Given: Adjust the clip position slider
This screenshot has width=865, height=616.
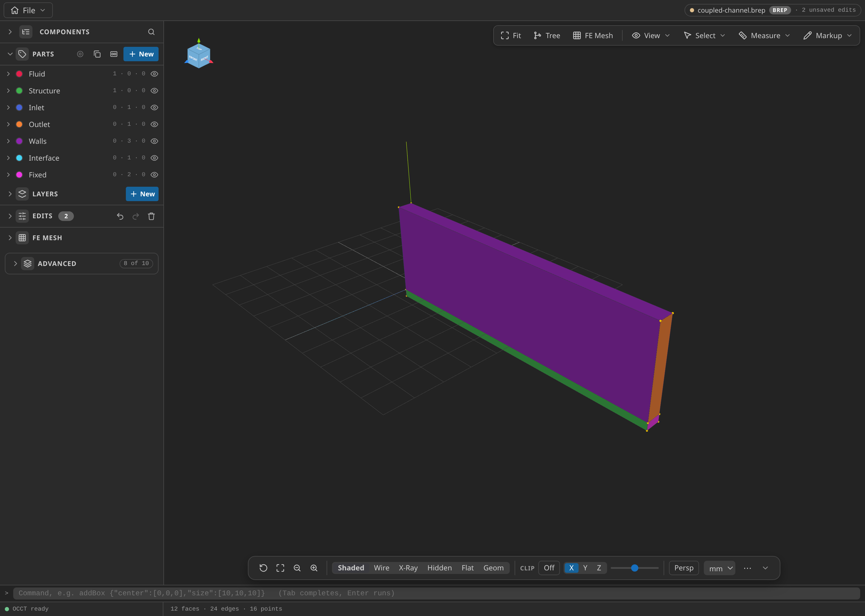Looking at the screenshot, I should [634, 568].
